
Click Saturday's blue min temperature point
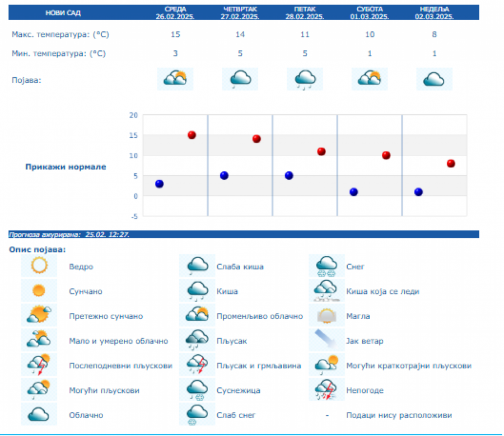coord(353,192)
